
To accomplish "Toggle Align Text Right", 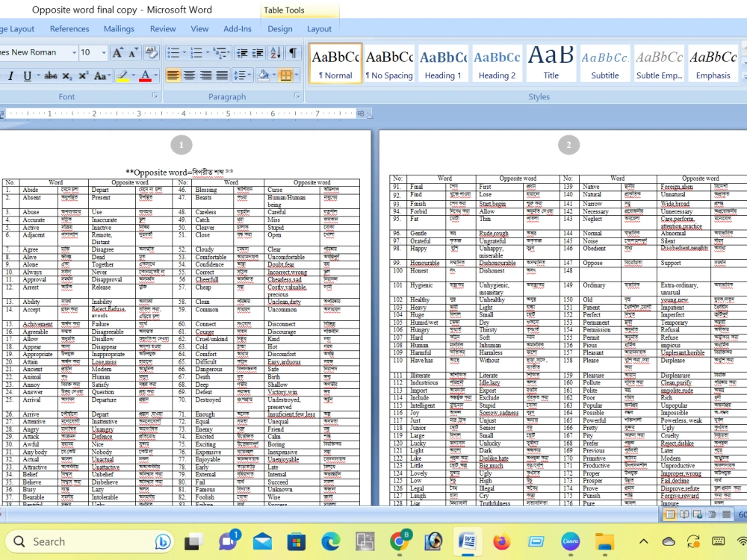I will 205,75.
